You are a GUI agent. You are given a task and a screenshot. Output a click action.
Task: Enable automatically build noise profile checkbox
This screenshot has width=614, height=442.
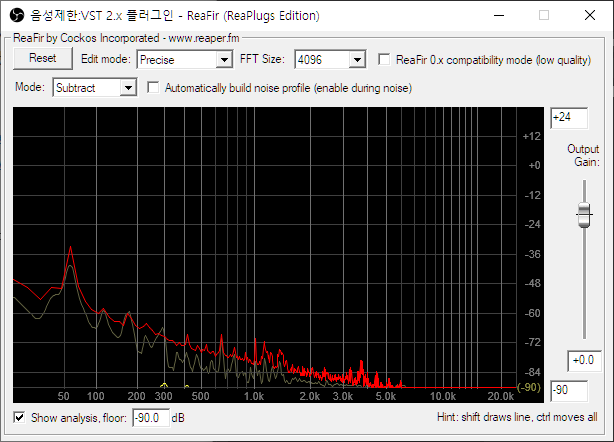tap(153, 88)
